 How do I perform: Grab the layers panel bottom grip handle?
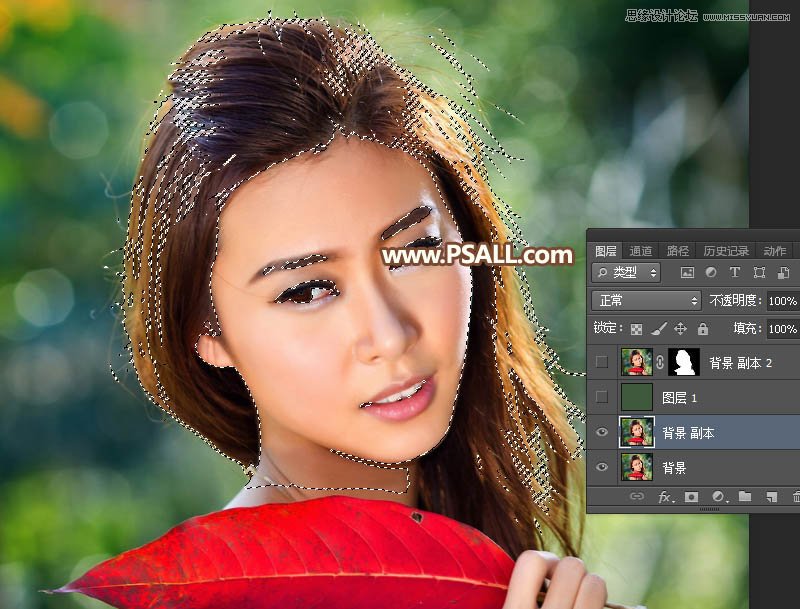(709, 509)
